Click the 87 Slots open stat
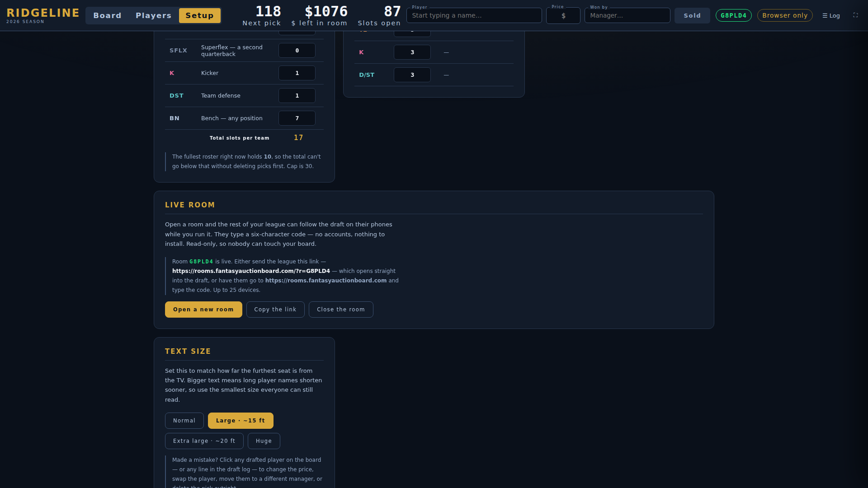The image size is (868, 488). pos(379,15)
